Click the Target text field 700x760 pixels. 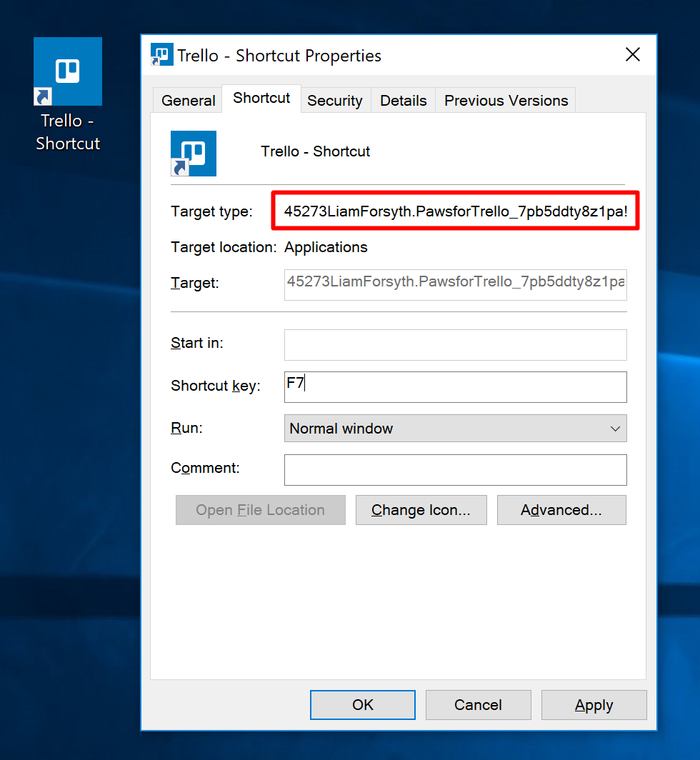(x=455, y=285)
